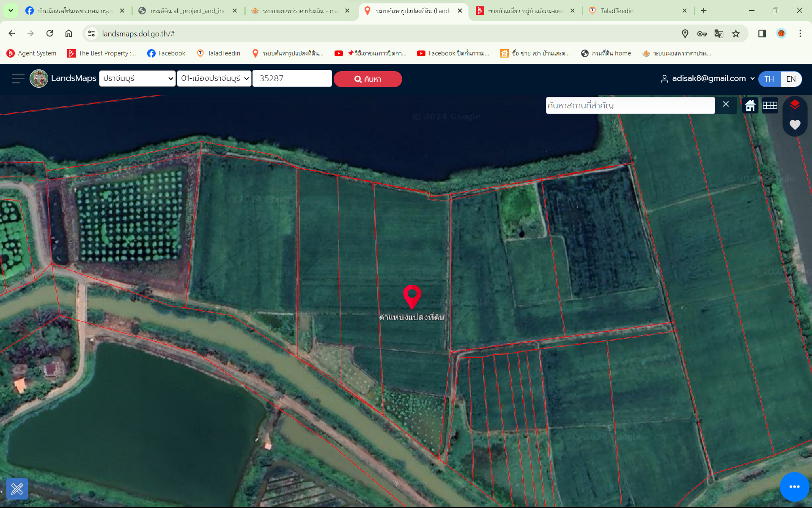Open the ซื้อ ขาย เช่า บ้าน bookmark

(535, 53)
